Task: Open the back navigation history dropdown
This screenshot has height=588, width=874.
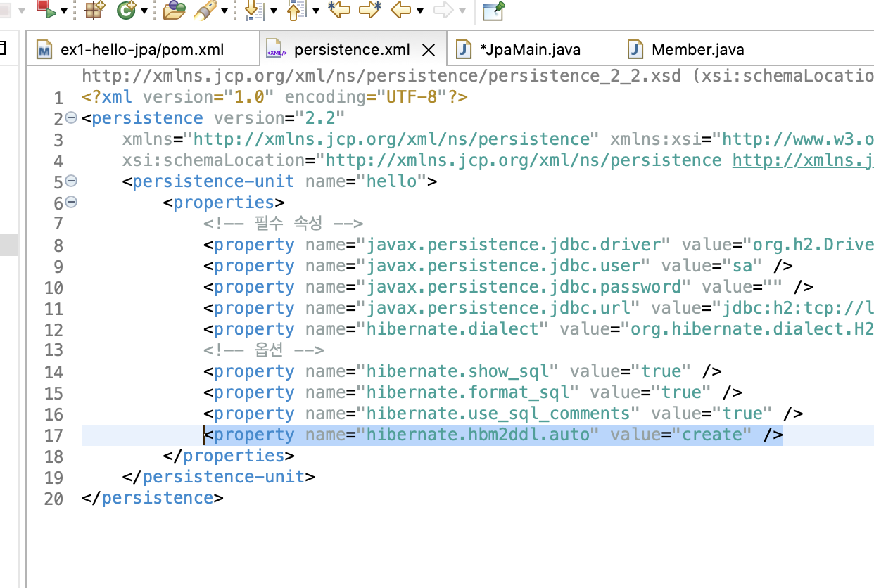Action: [420, 11]
